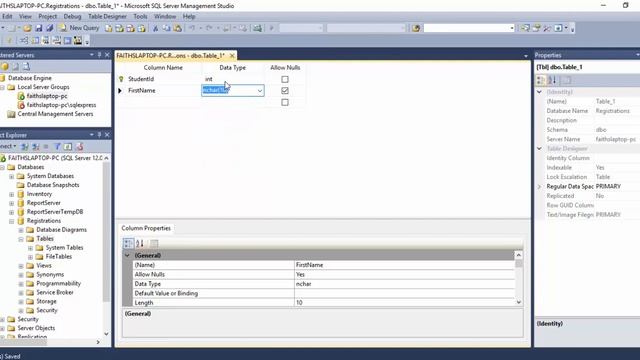
Task: Click the Database Engine Query toolbar icon
Action: tap(109, 28)
